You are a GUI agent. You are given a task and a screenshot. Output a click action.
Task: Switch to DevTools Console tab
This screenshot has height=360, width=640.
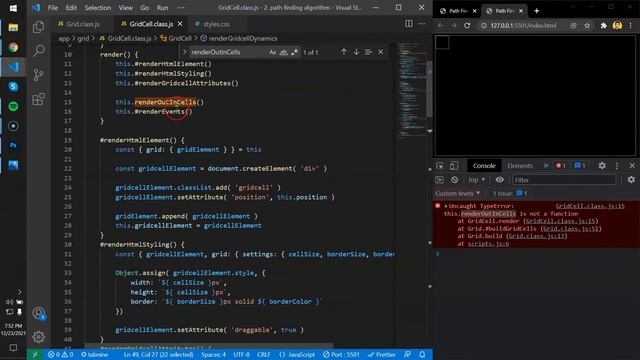coord(484,166)
